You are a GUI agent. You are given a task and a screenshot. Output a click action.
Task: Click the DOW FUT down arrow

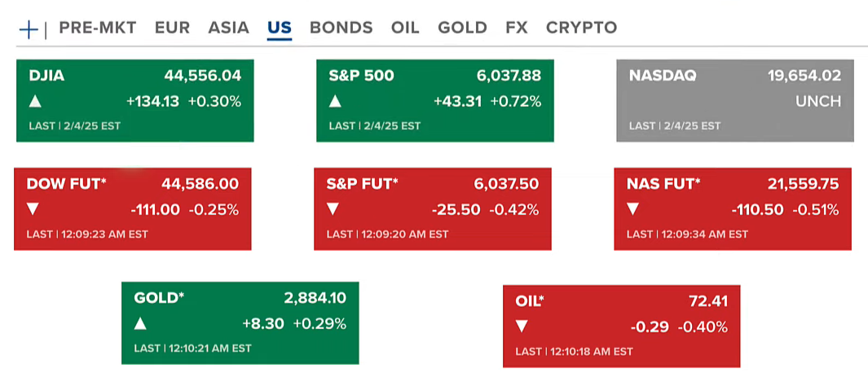[33, 209]
